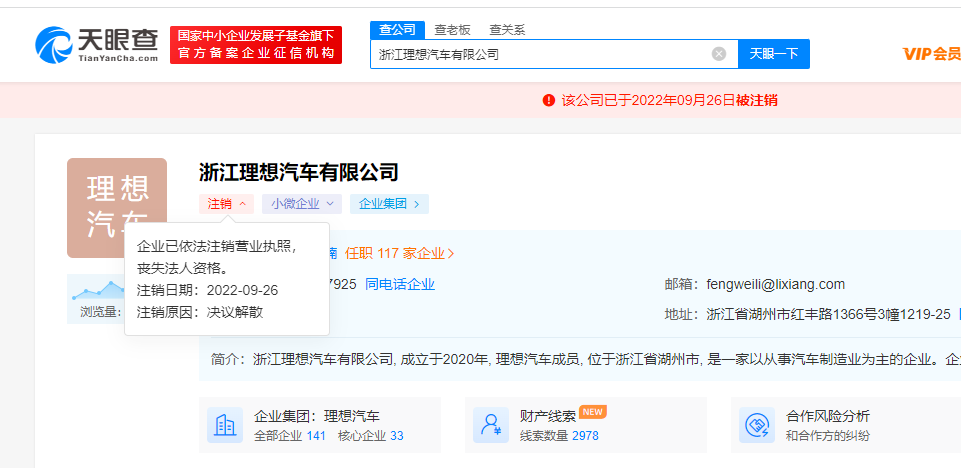
Task: Click the 浏览量 trend chart
Action: (x=96, y=290)
